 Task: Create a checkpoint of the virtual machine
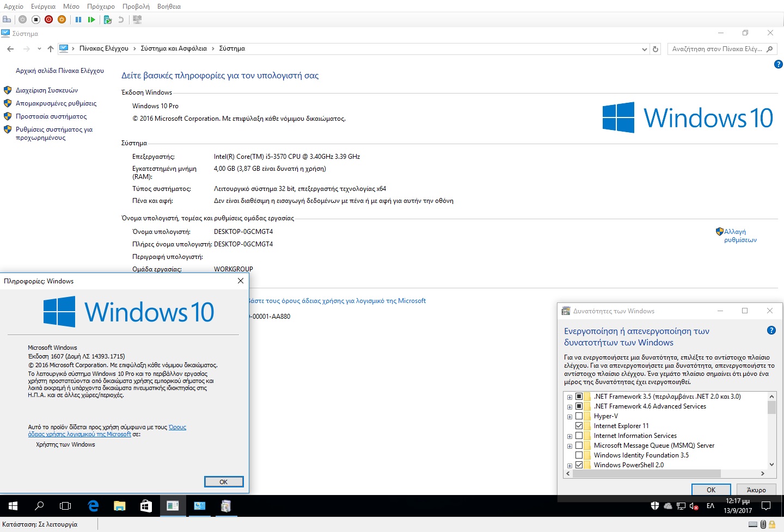point(108,20)
